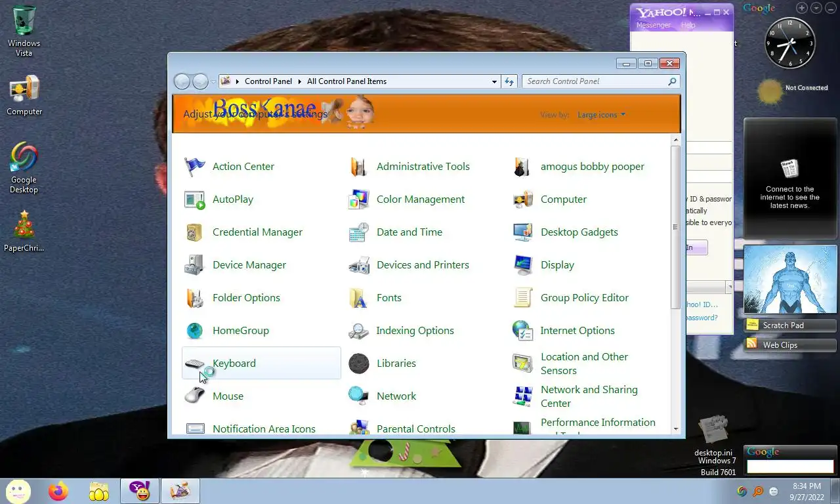Open the Fonts folder icon
This screenshot has height=504, width=840.
tap(358, 298)
